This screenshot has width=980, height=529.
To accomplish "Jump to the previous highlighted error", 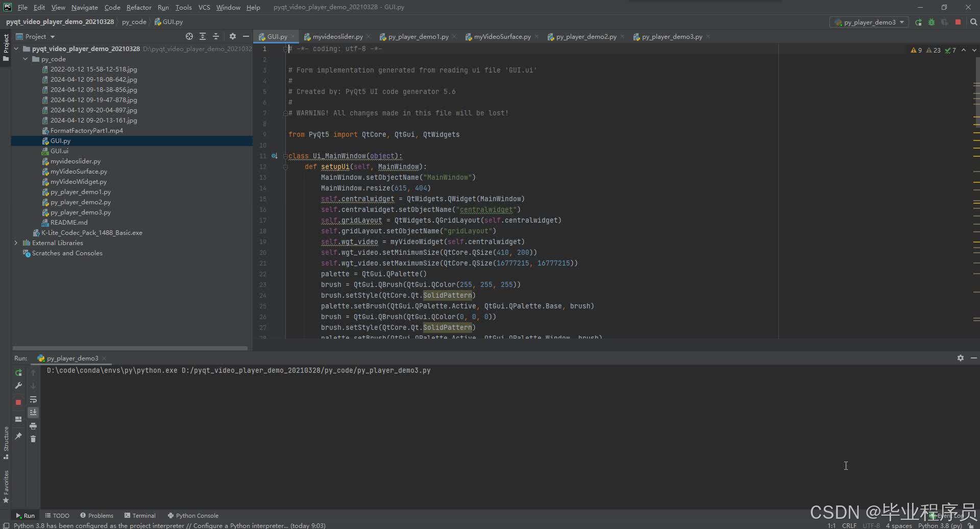I will tap(964, 50).
